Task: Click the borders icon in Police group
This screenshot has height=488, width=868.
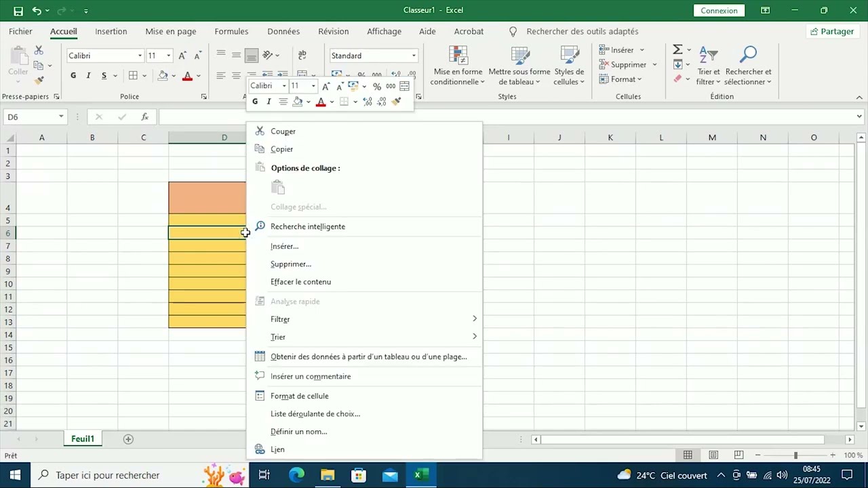Action: click(x=134, y=75)
